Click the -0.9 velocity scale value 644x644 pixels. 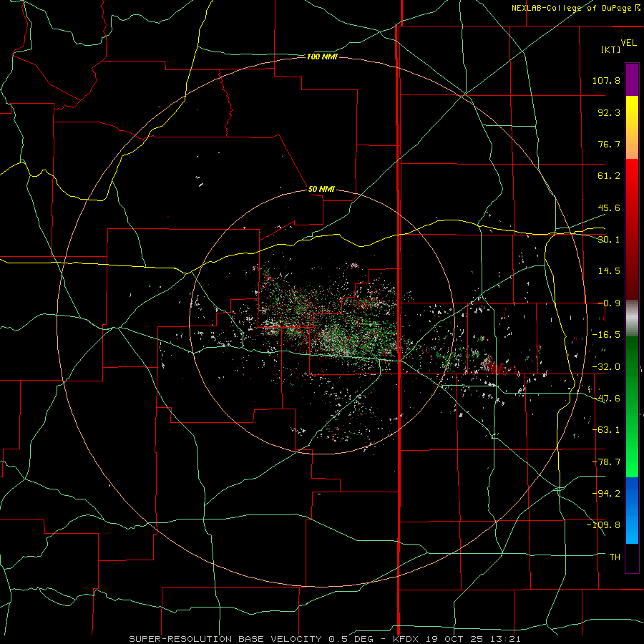(x=609, y=303)
